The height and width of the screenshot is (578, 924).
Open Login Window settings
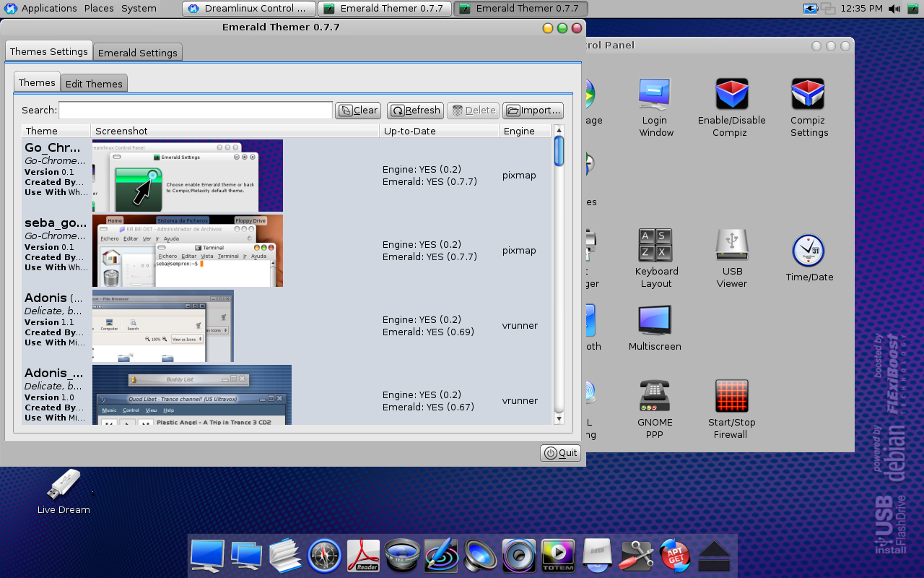pyautogui.click(x=654, y=92)
